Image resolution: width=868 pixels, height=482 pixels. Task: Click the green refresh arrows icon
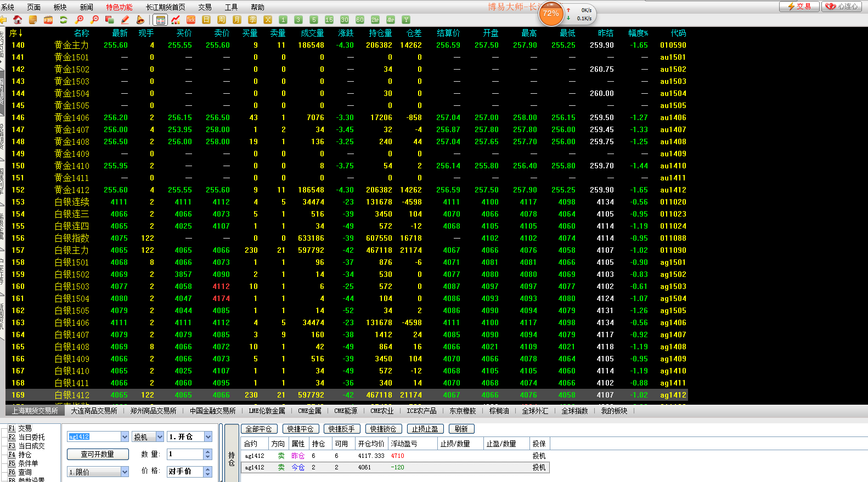64,20
